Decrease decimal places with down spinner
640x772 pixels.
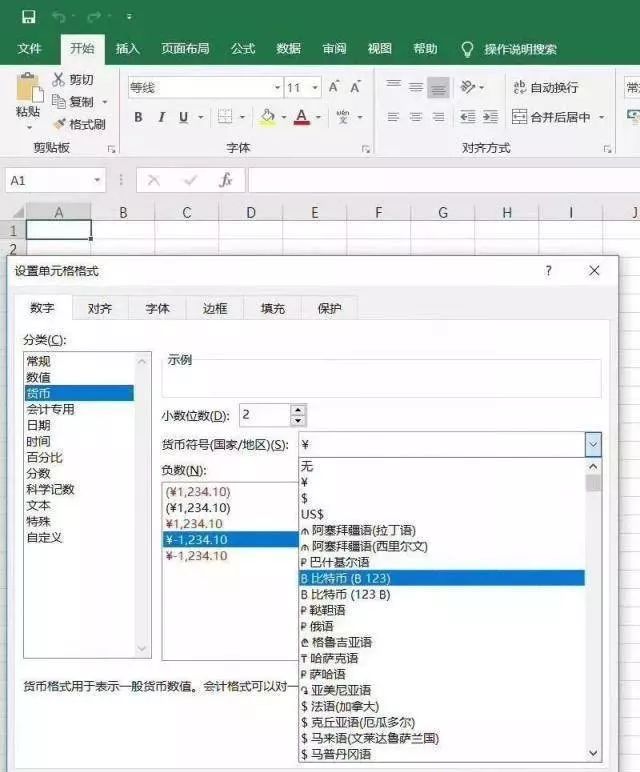coord(298,420)
